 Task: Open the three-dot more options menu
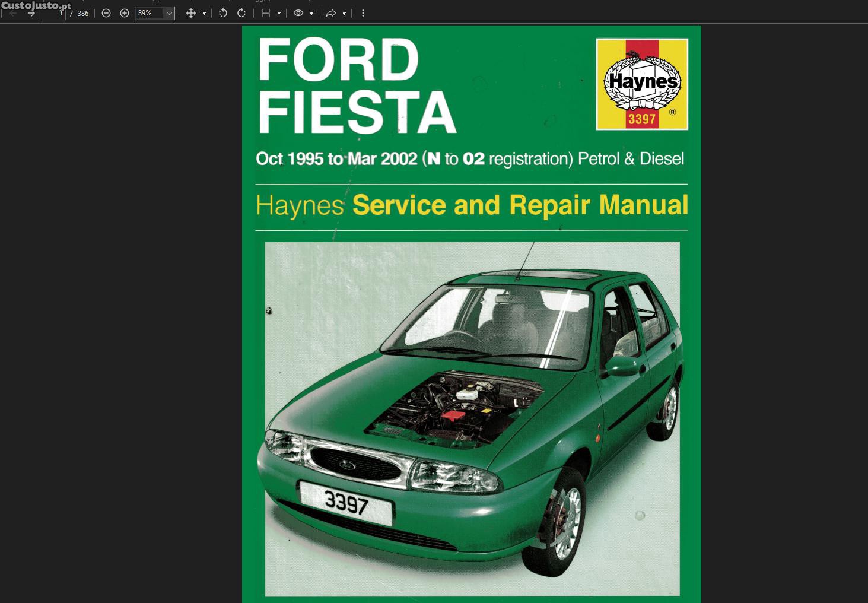[363, 13]
